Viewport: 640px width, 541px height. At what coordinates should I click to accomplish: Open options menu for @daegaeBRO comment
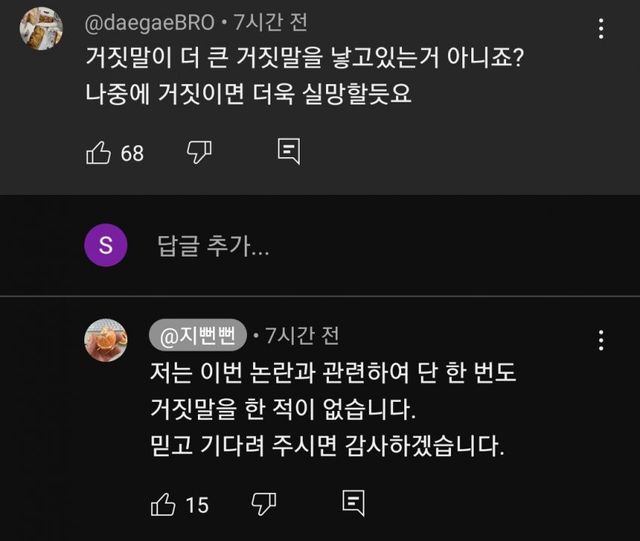(601, 27)
